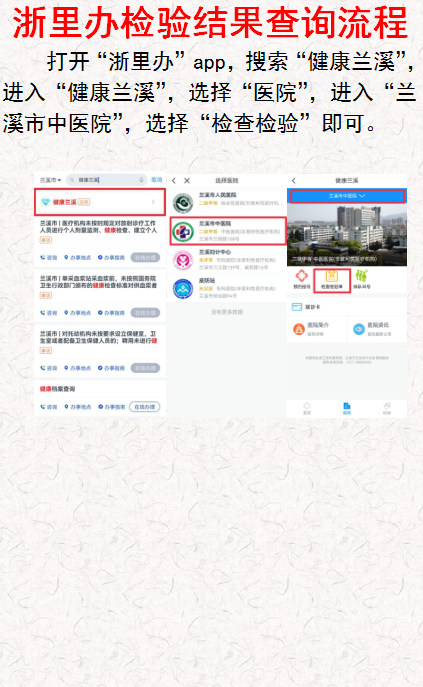Close the 选择医院 page with X
Viewport: 423px width, 687px height.
[187, 181]
